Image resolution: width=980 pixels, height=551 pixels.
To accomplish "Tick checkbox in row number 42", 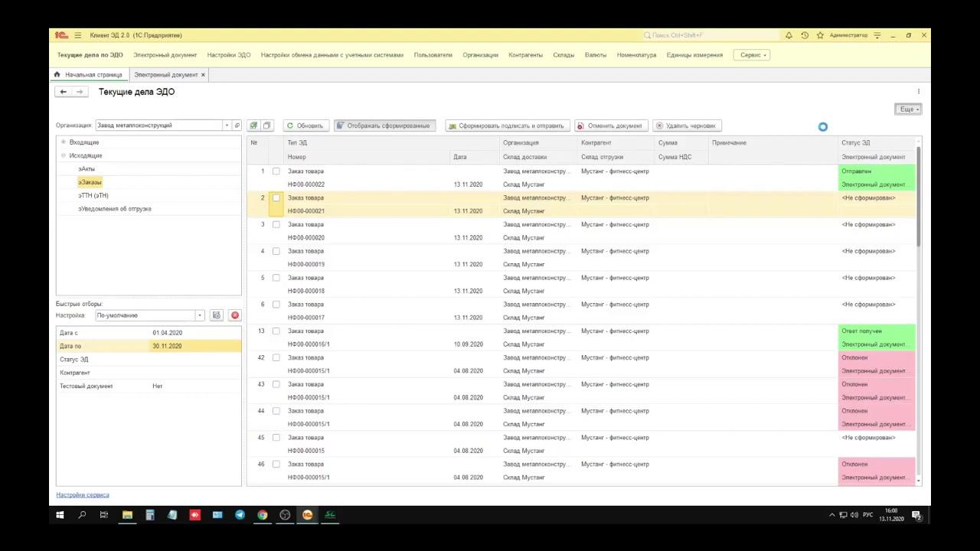I will coord(276,358).
